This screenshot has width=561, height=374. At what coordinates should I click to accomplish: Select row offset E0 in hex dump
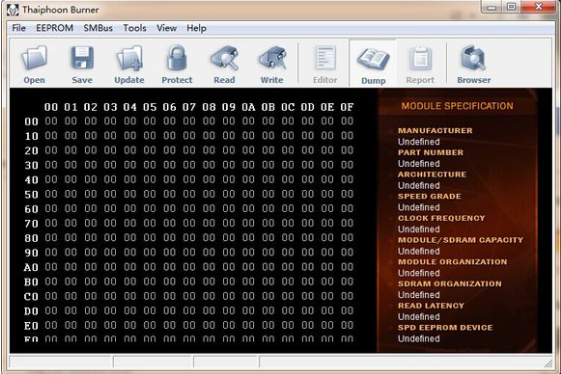click(31, 326)
